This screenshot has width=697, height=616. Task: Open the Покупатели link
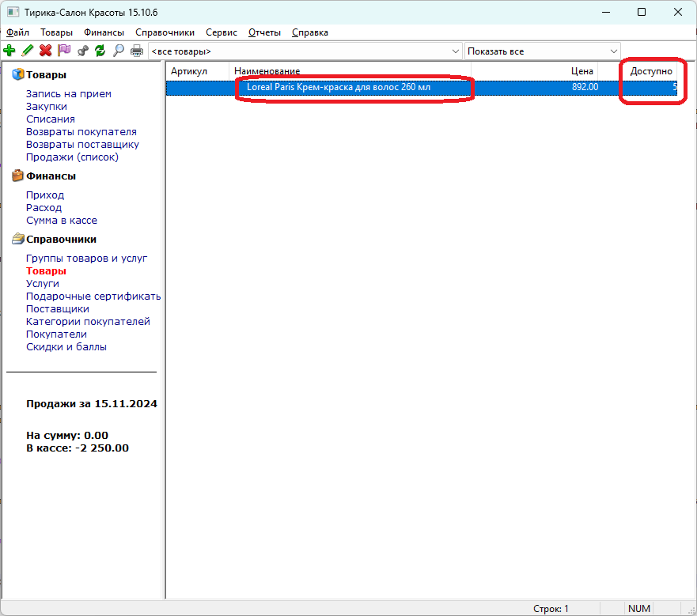pos(56,334)
